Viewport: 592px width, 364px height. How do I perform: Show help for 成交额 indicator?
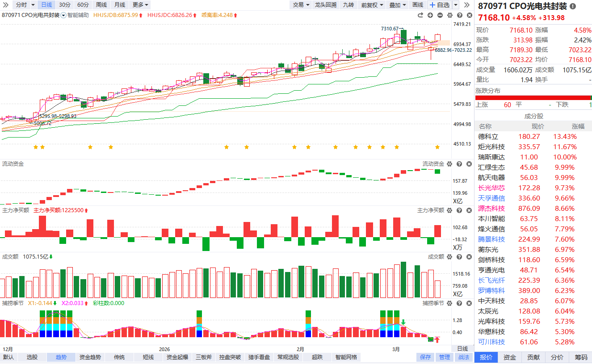[x=459, y=257]
